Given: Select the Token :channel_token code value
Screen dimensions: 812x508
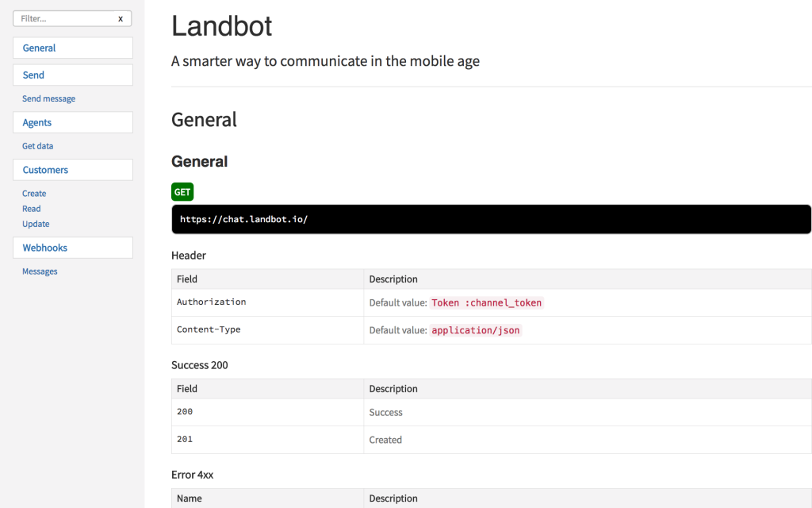Looking at the screenshot, I should (x=486, y=302).
